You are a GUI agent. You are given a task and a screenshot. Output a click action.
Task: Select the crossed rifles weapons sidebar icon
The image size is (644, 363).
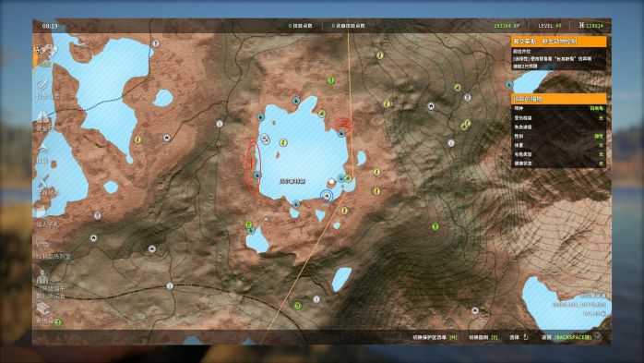[x=43, y=184]
